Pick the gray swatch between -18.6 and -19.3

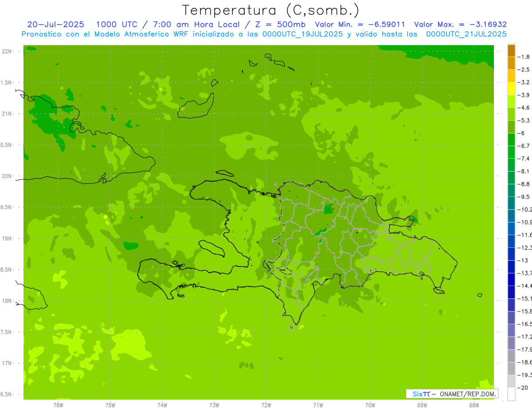(511, 368)
